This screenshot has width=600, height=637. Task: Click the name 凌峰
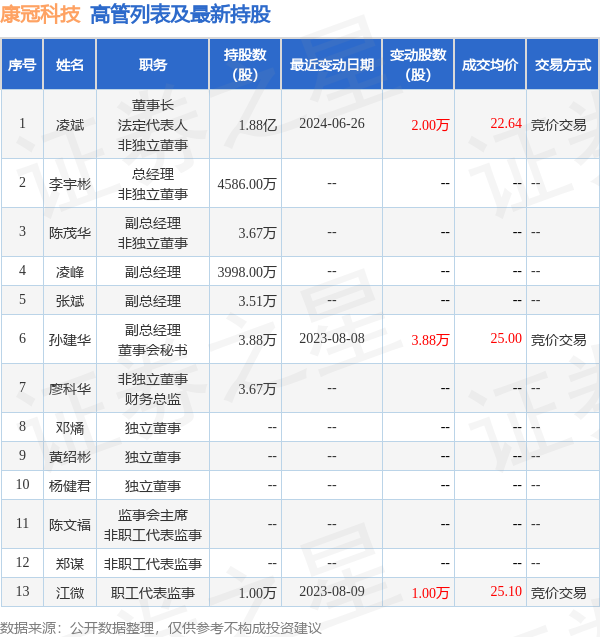tap(70, 272)
